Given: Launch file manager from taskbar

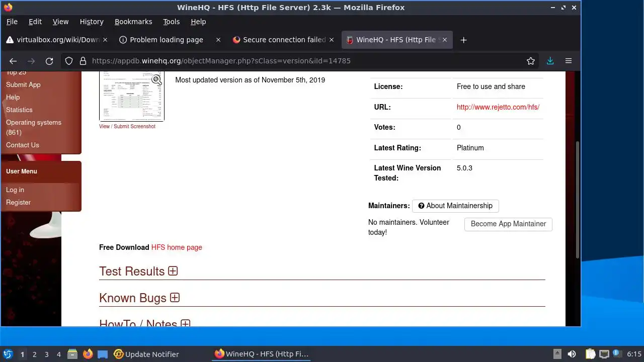Looking at the screenshot, I should click(72, 354).
